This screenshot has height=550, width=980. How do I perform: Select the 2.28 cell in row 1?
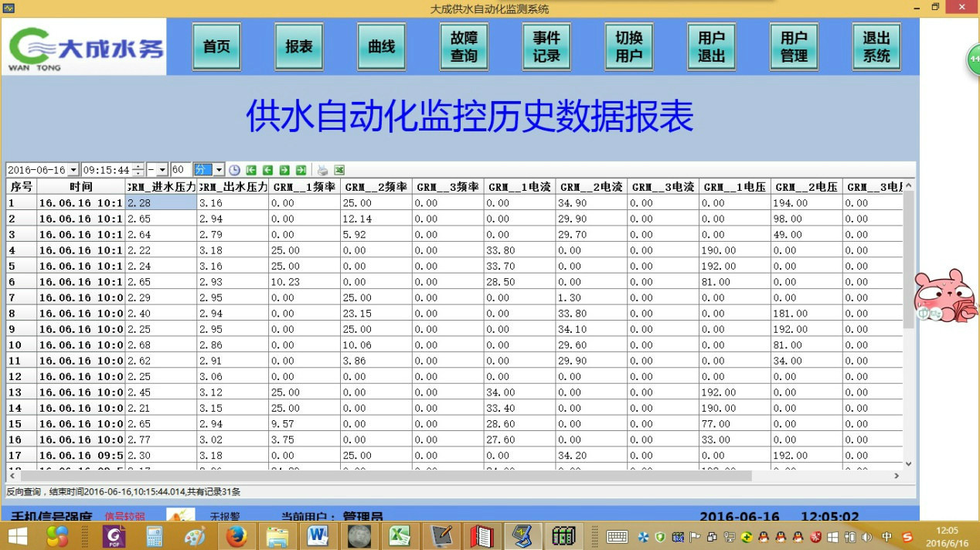pos(161,203)
